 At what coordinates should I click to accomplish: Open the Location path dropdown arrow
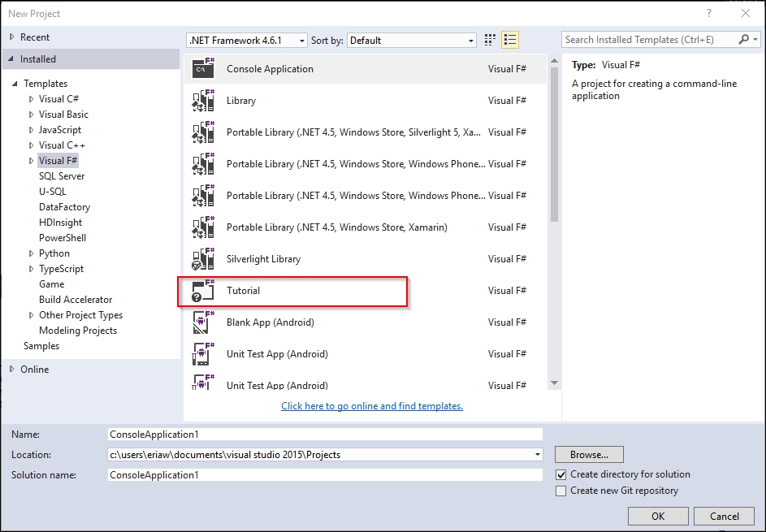pos(538,454)
